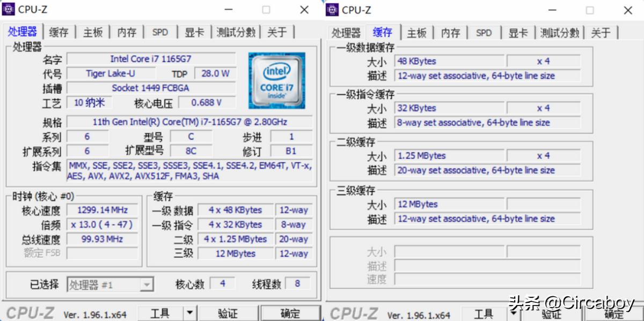Screen dimensions: 644x321
Task: Click the 验证 button in left window
Action: [x=229, y=312]
